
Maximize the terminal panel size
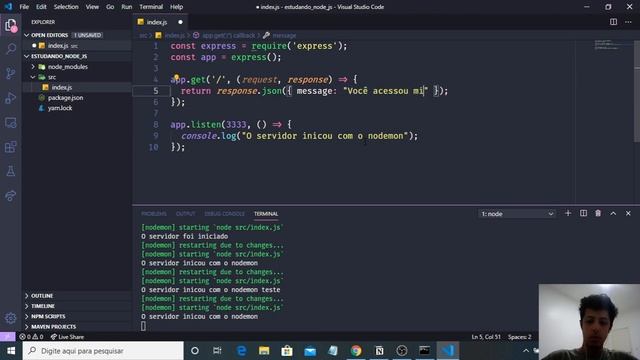click(613, 213)
